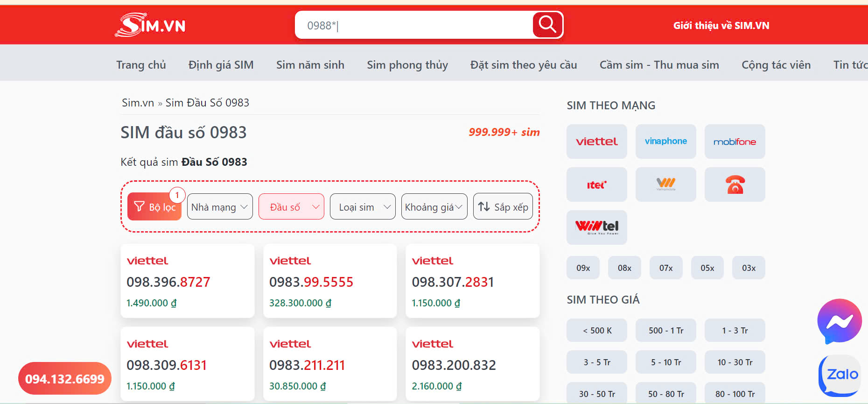
Task: Choose price range < 500 K
Action: (x=597, y=330)
